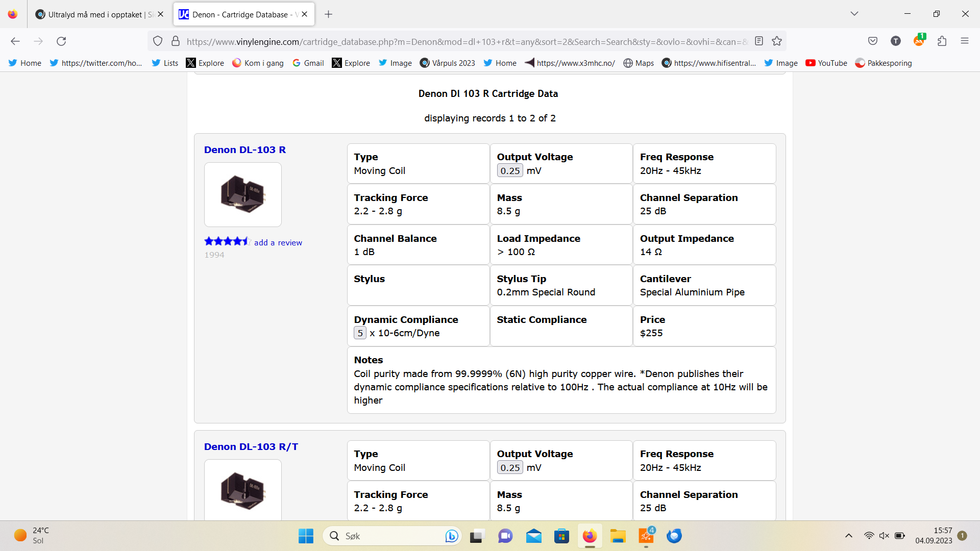Click the address bar URL field
Viewport: 980px width, 551px height.
pos(467,42)
